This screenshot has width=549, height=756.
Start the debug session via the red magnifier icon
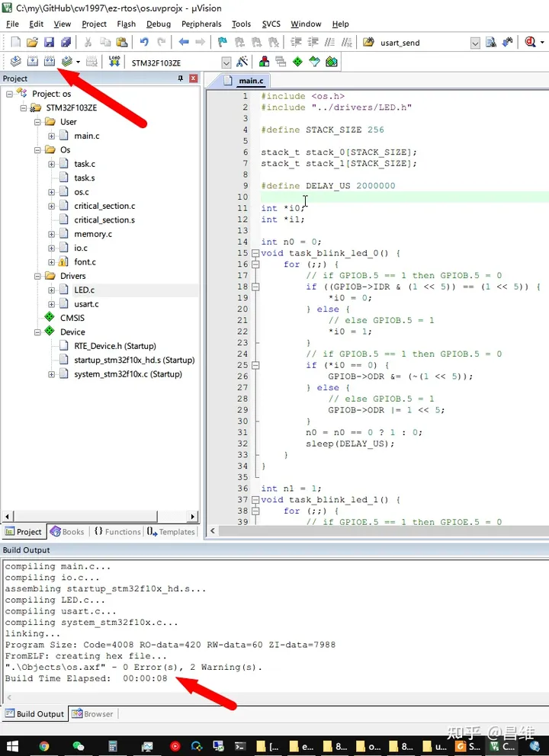(530, 43)
